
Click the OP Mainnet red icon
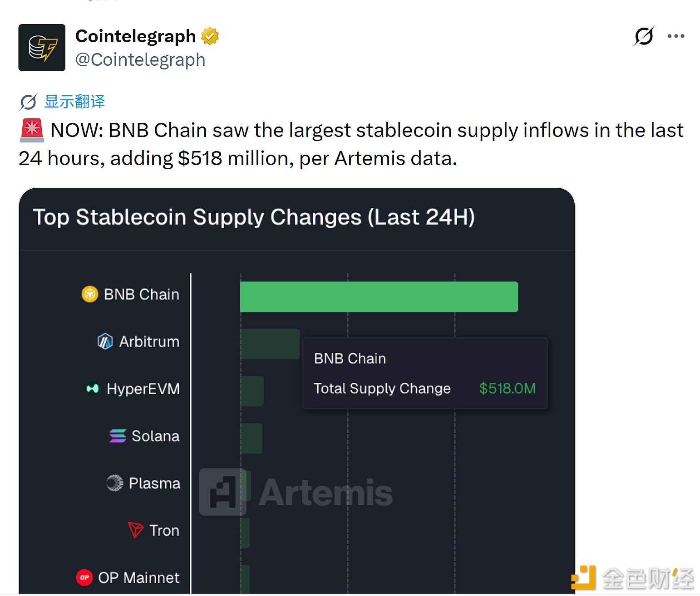[84, 577]
